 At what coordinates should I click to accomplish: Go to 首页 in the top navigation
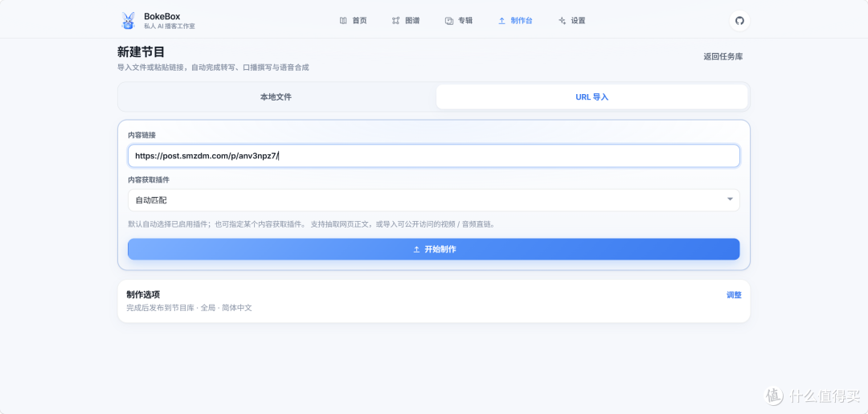click(353, 20)
